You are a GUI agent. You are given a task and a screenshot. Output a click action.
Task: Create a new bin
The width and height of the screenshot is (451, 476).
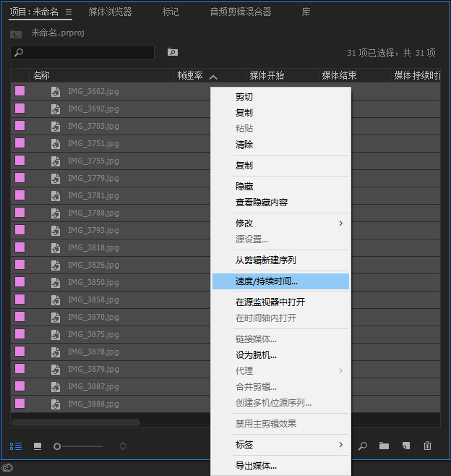pos(384,446)
